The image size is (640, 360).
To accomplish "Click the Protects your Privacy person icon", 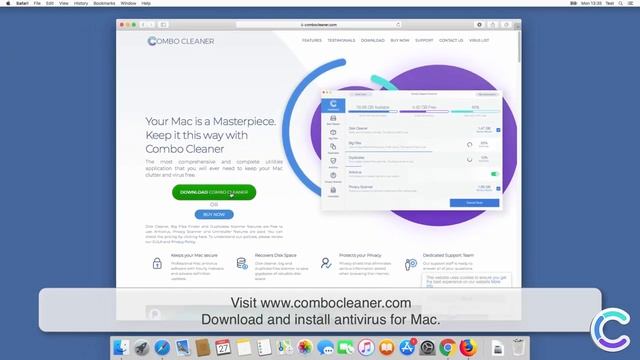I will 326,263.
